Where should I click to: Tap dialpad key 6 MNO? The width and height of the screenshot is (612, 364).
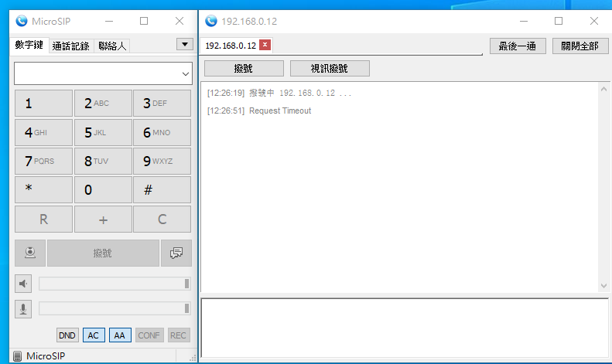[162, 132]
